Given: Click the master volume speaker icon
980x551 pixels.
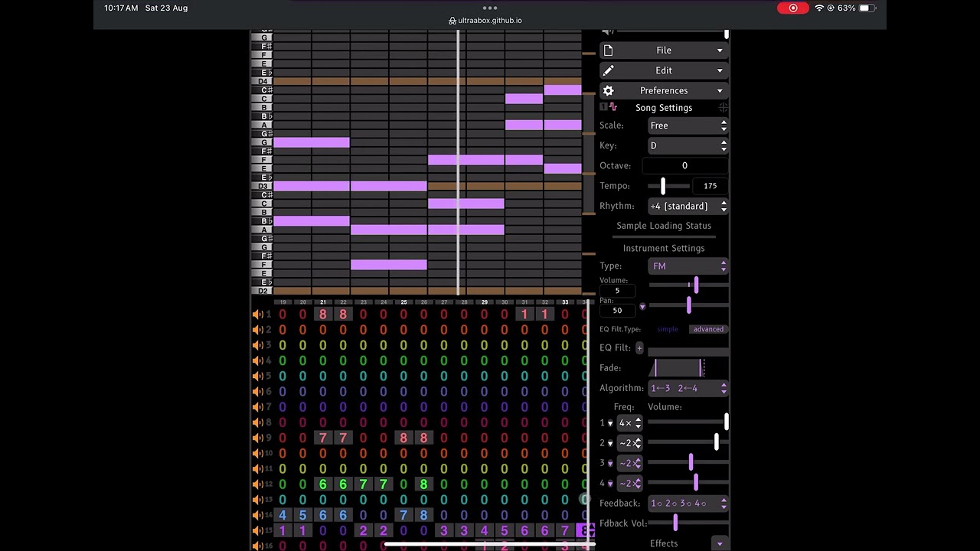Looking at the screenshot, I should pyautogui.click(x=608, y=31).
